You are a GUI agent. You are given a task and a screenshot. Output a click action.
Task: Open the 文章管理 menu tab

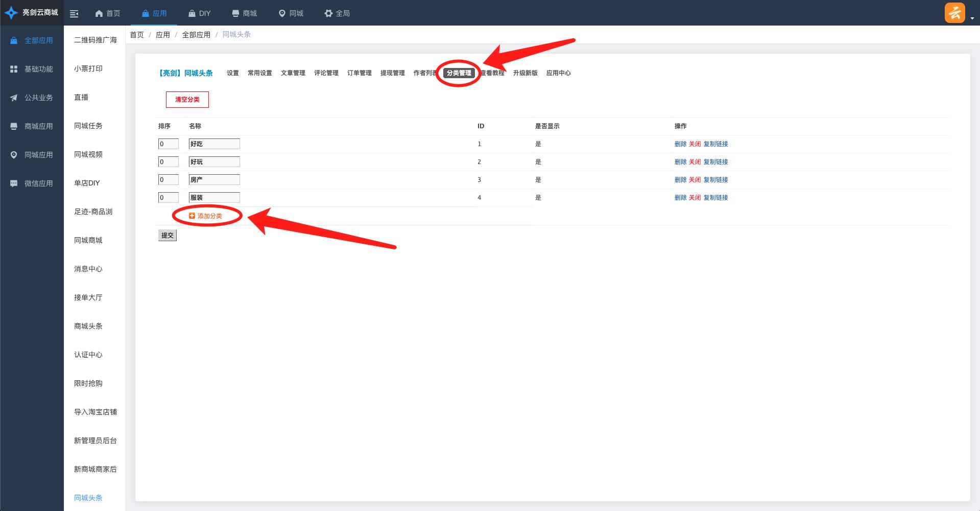[x=293, y=73]
